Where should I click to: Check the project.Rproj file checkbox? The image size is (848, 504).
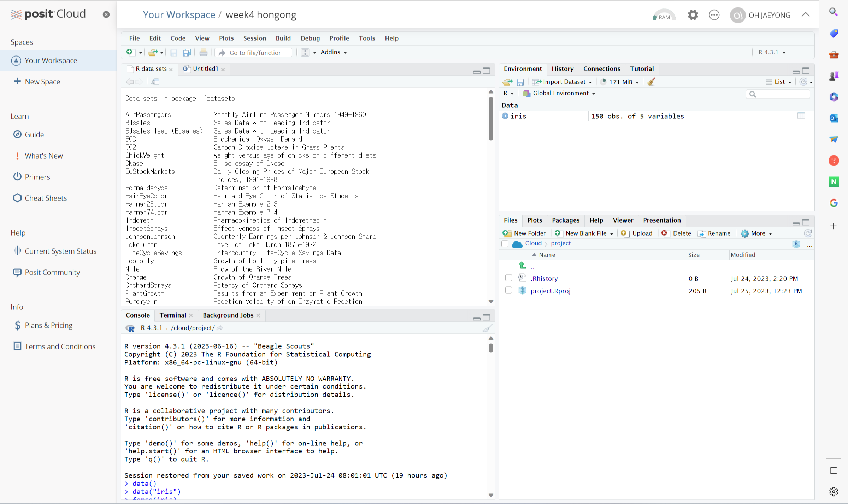click(508, 291)
